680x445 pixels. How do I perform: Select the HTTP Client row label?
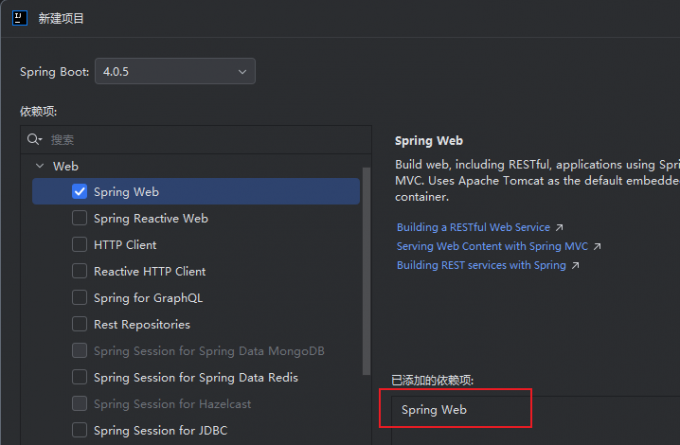point(125,245)
